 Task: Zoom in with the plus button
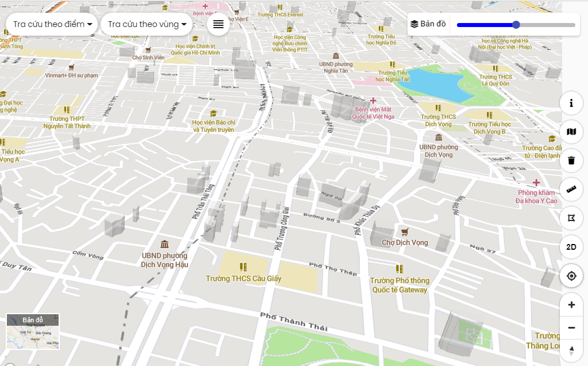(x=571, y=305)
